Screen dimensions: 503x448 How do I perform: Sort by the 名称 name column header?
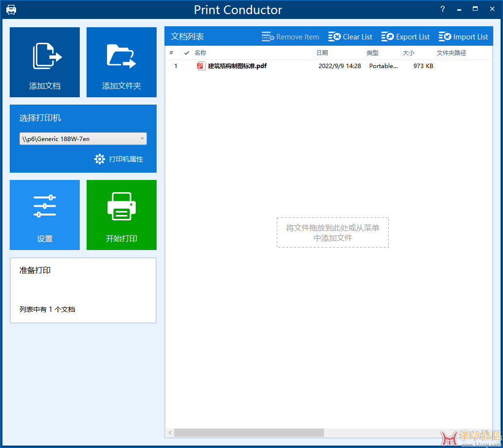click(253, 53)
